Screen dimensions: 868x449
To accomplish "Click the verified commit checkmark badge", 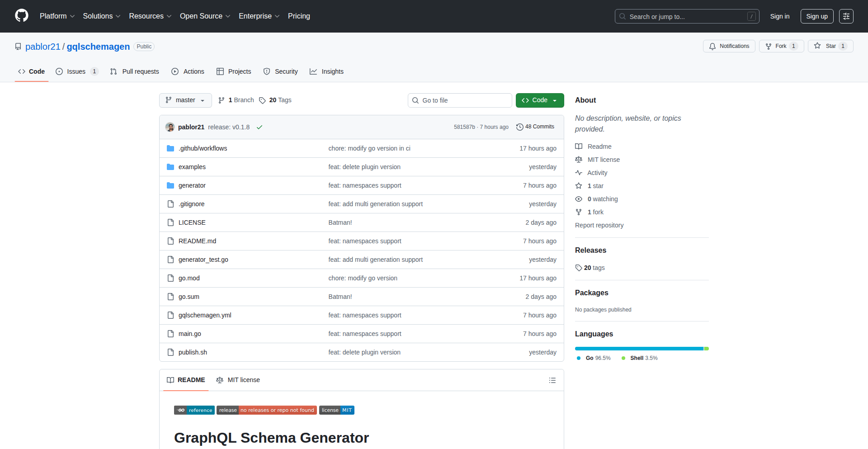I will click(x=259, y=127).
